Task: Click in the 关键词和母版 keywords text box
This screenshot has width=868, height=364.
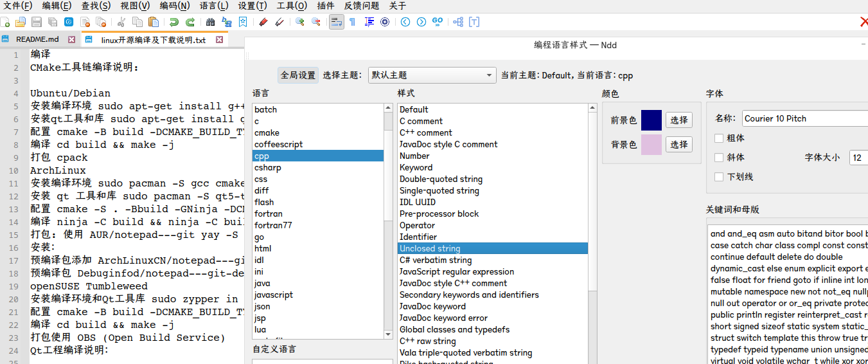Action: pos(788,293)
